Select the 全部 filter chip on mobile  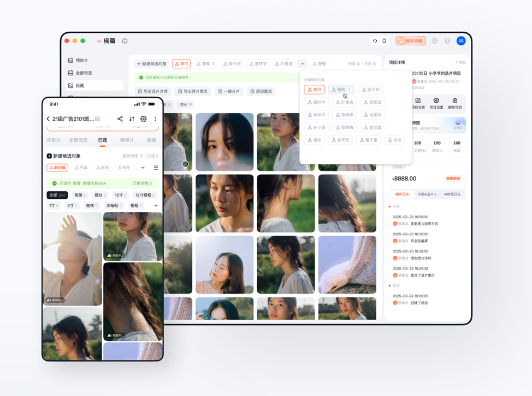(x=57, y=195)
